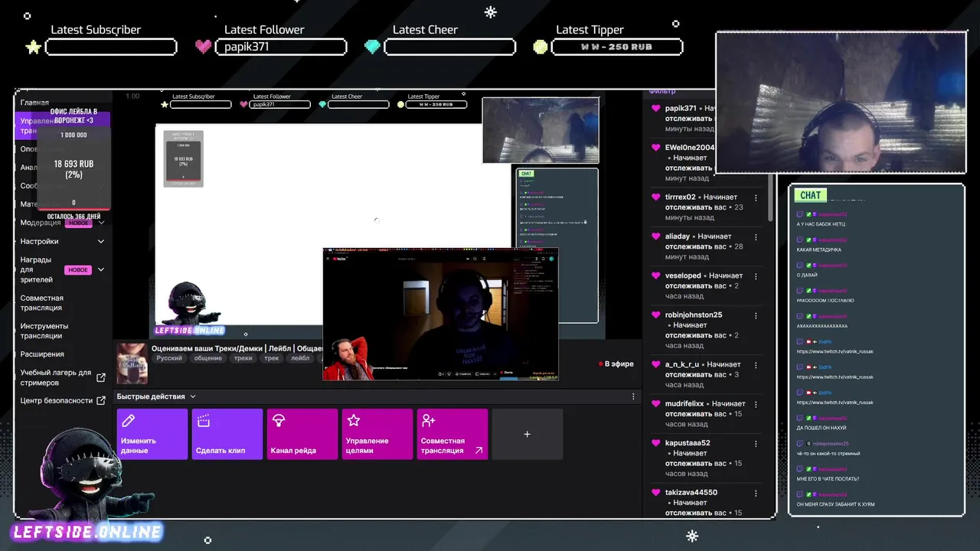Open aliaday username in activity feed
980x551 pixels.
(678, 236)
